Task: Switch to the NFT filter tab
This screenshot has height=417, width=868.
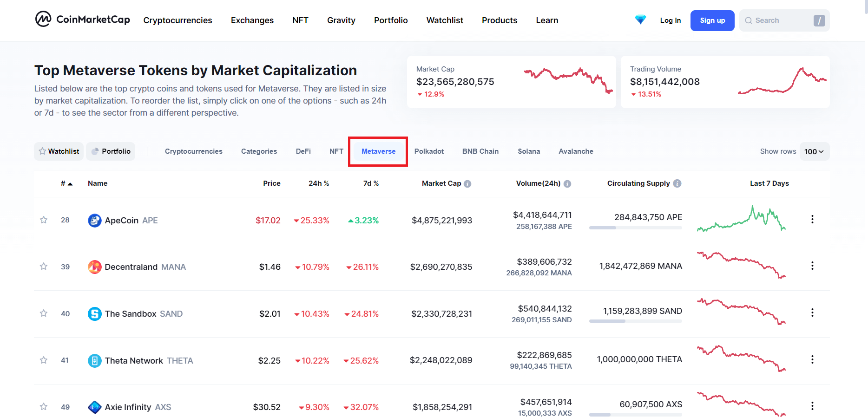Action: click(336, 151)
